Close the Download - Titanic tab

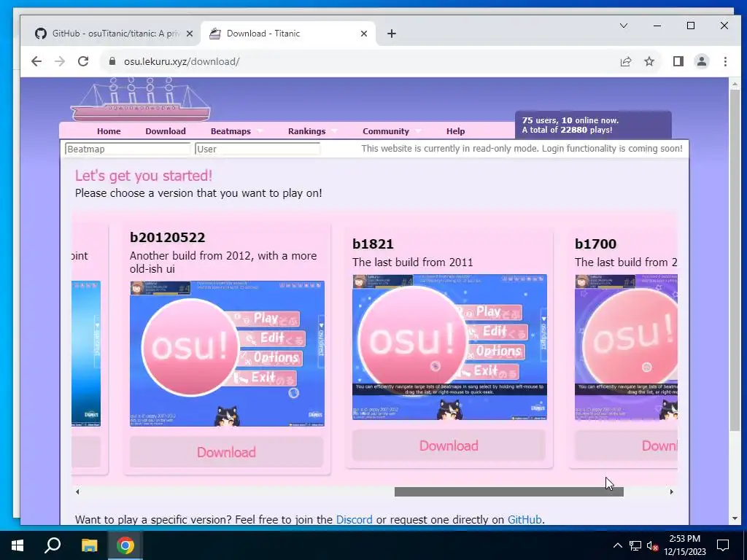tap(363, 34)
